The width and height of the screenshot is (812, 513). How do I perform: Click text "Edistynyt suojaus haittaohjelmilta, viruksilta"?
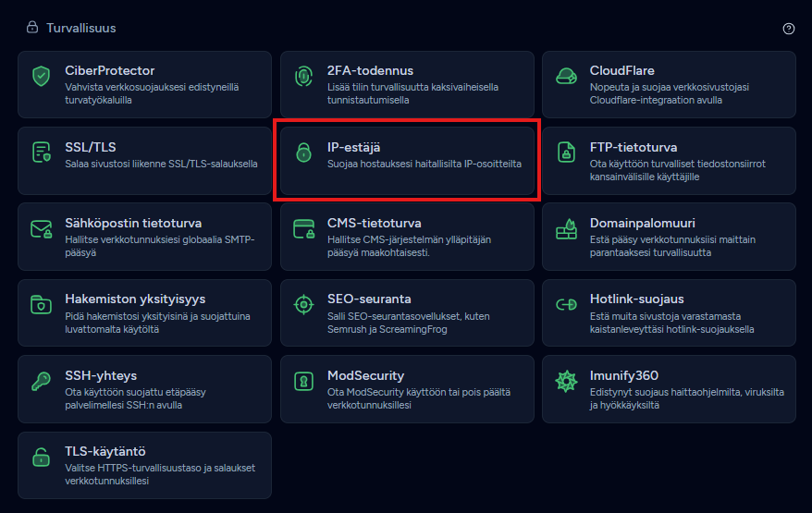[x=686, y=393]
